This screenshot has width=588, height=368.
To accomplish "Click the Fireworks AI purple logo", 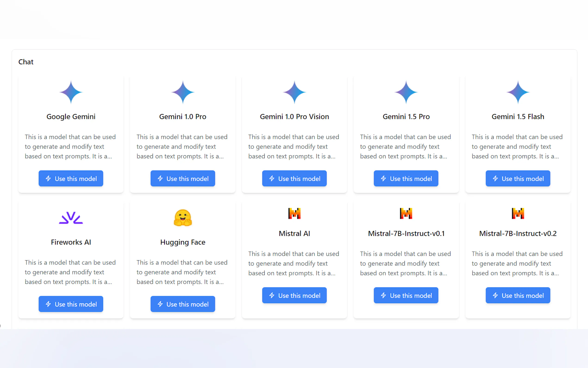I will pos(71,218).
